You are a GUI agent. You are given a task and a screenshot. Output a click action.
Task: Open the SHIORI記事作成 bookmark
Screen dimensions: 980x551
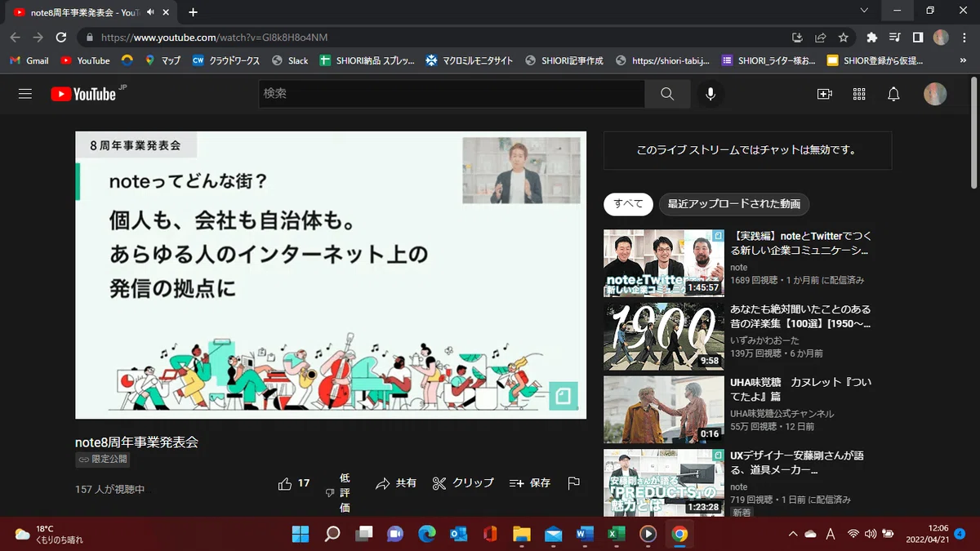click(564, 60)
